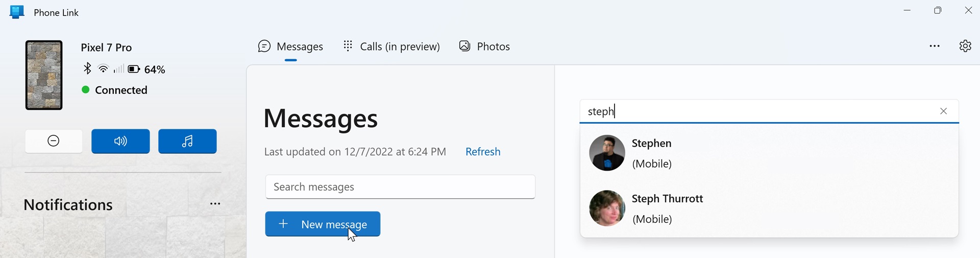Screen dimensions: 980x258
Task: Expand Notifications more options menu
Action: tap(215, 204)
